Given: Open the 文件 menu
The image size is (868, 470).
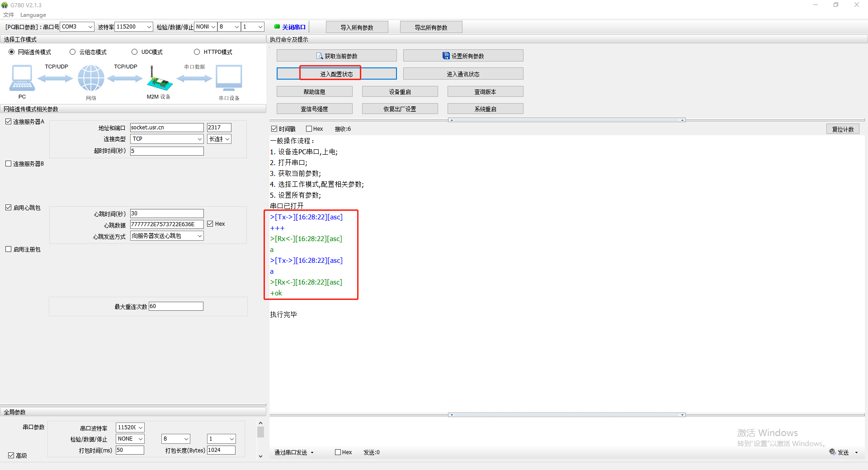Looking at the screenshot, I should (x=9, y=15).
